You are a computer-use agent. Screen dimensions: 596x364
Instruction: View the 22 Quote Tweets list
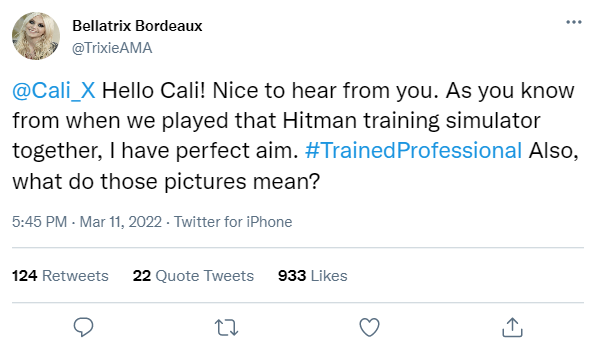click(x=193, y=276)
